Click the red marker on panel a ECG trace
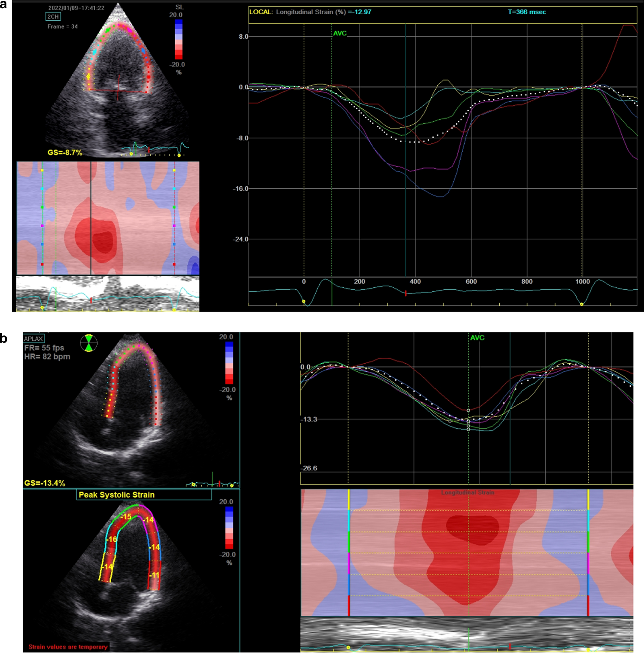The width and height of the screenshot is (644, 653). click(406, 293)
